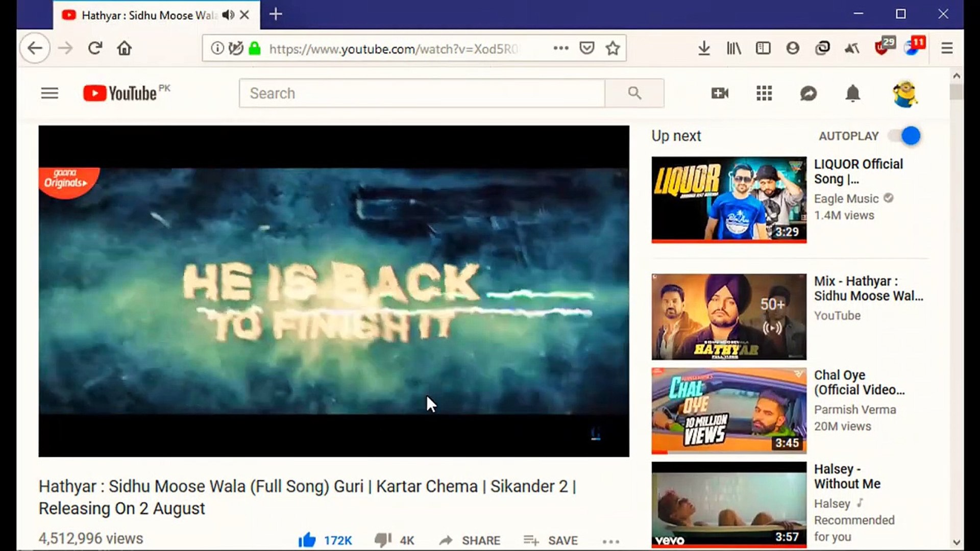
Task: Click the page scrollbar down arrow
Action: click(957, 543)
